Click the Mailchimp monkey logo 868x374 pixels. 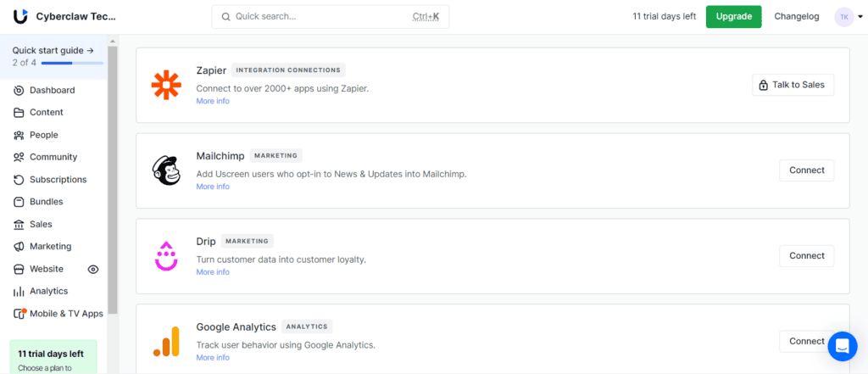click(x=166, y=170)
